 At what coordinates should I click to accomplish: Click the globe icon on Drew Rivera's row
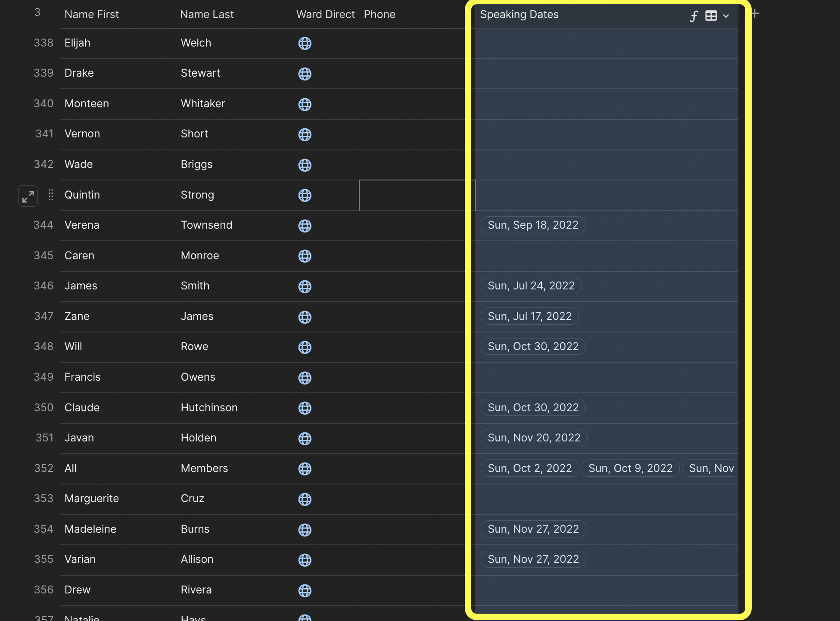(x=305, y=590)
